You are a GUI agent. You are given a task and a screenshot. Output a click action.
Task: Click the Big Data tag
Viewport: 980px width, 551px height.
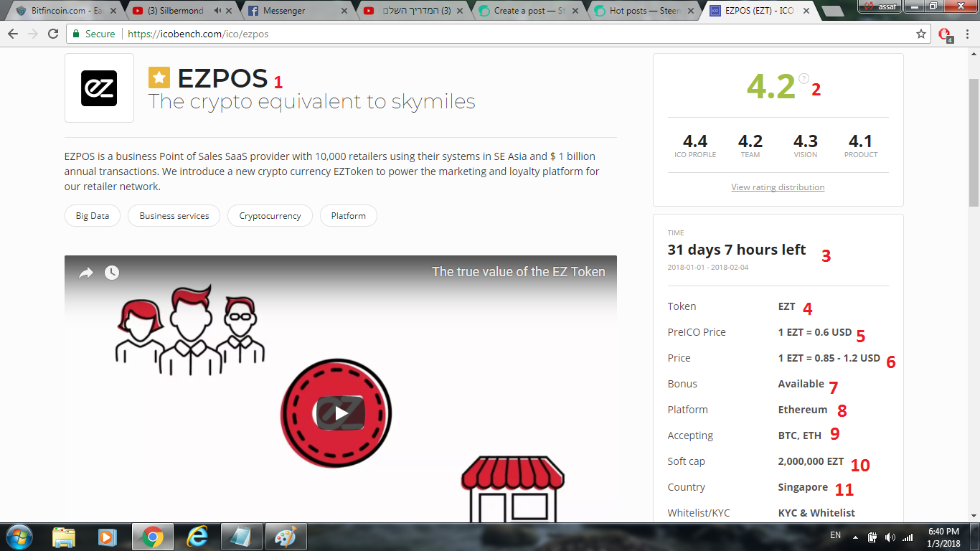click(x=93, y=215)
